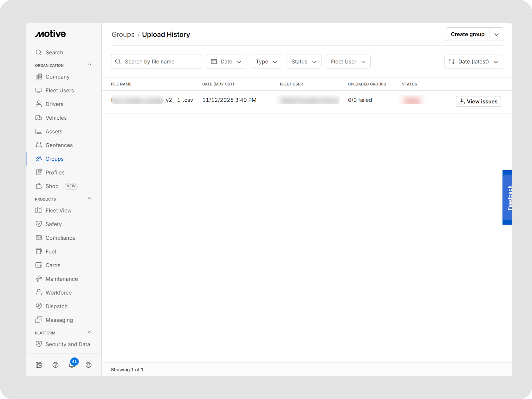Collapse the Organization section
This screenshot has width=532, height=399.
click(x=89, y=65)
